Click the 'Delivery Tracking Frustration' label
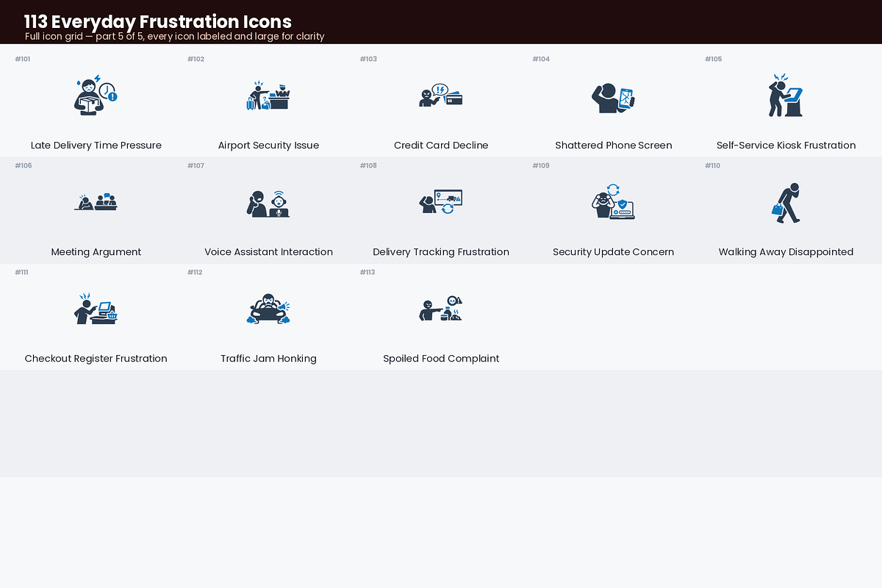 coord(441,252)
